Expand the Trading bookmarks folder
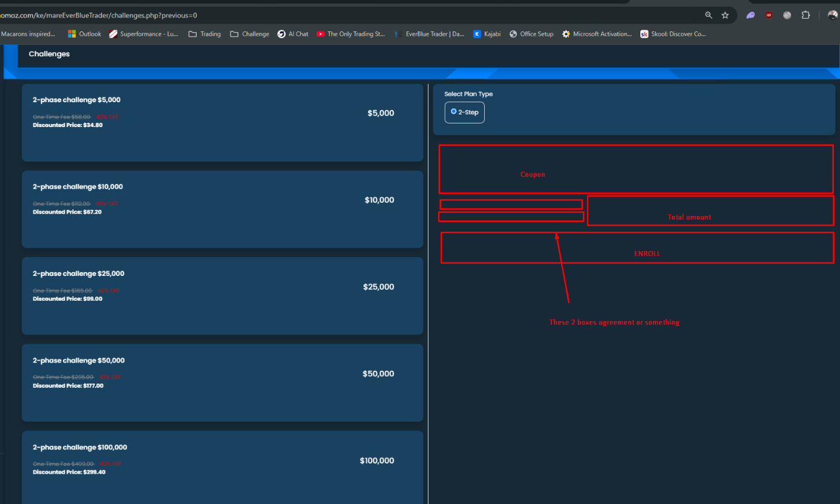Image resolution: width=840 pixels, height=504 pixels. pos(205,34)
